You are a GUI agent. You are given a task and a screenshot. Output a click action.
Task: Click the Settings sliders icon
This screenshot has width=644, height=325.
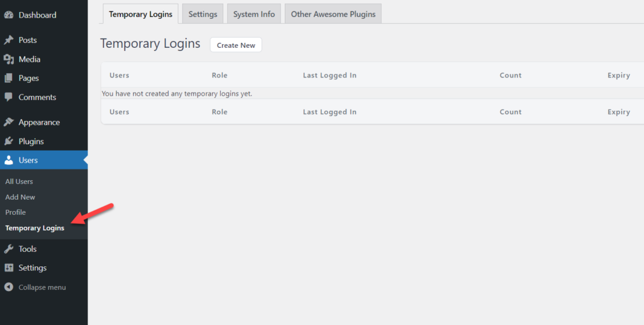click(9, 268)
